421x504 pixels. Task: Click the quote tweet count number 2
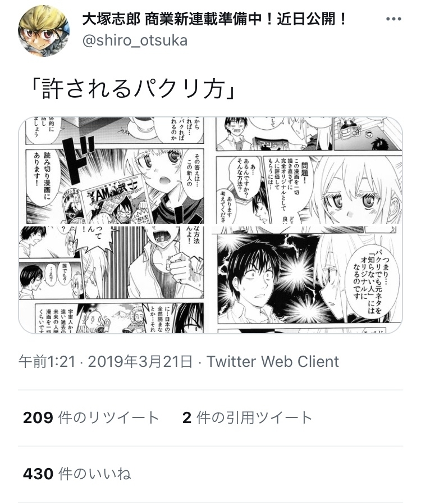[x=187, y=418]
